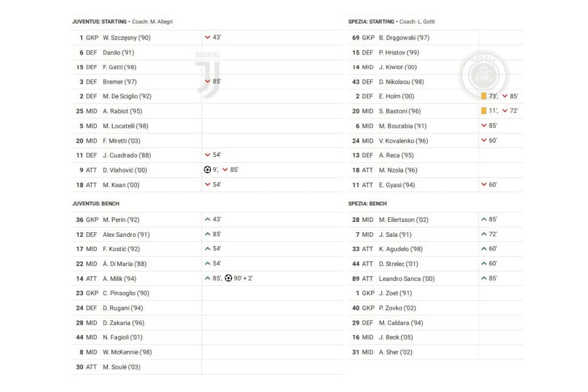This screenshot has height=392, width=588.
Task: Click the green substitution-on arrow for M. Perin
Action: (208, 220)
